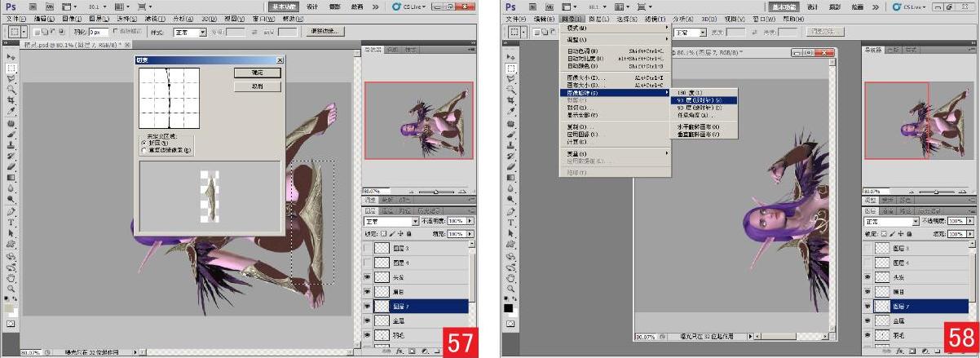Screen dimensions: 980x358
Task: Click foreground color swatch in right toolbox
Action: 508,307
